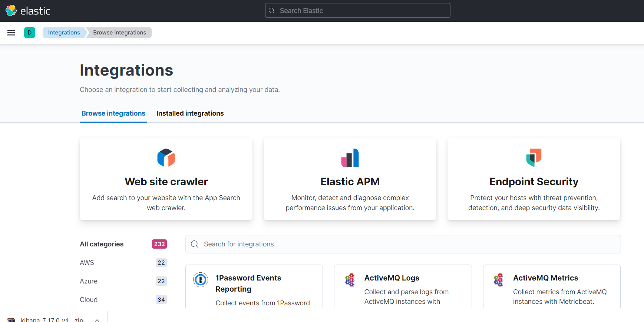The height and width of the screenshot is (322, 644).
Task: Click the 'Protect your hosts' description text
Action: 534,203
